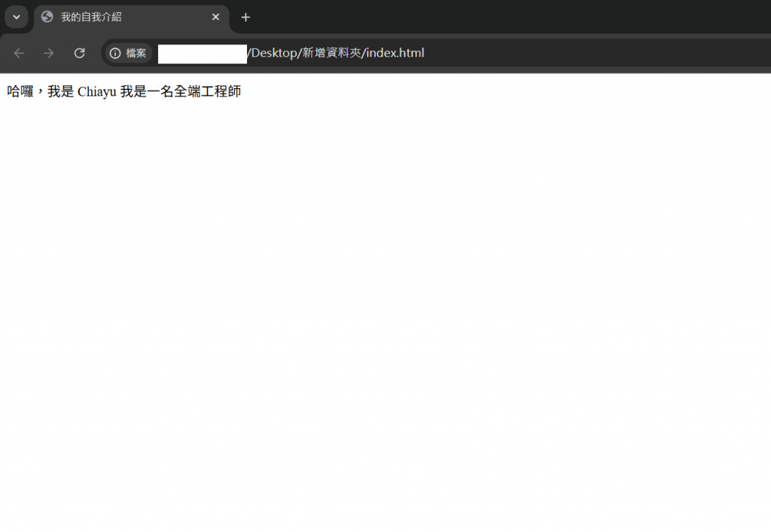Close the 我的自我介紹 tab
771x532 pixels.
[x=215, y=17]
